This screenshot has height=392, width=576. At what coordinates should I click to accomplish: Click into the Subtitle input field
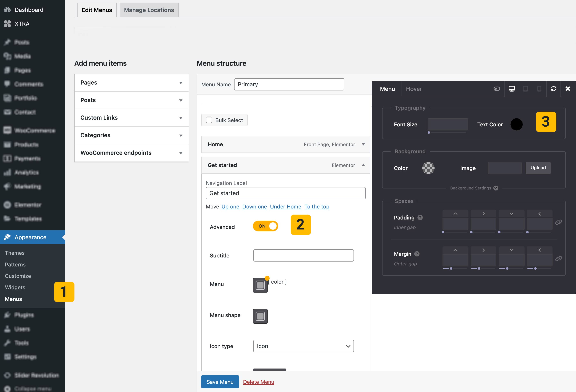pos(303,255)
